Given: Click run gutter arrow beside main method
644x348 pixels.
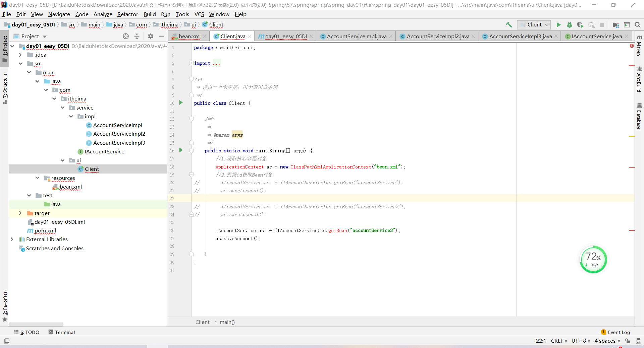Looking at the screenshot, I should tap(181, 150).
